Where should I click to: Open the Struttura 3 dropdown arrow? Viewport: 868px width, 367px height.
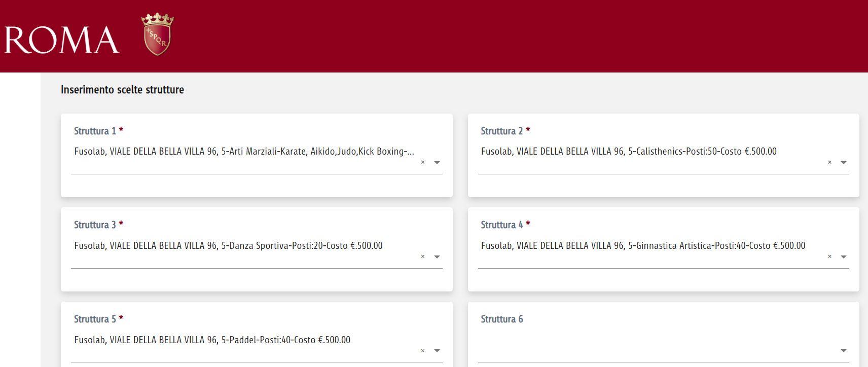(437, 257)
